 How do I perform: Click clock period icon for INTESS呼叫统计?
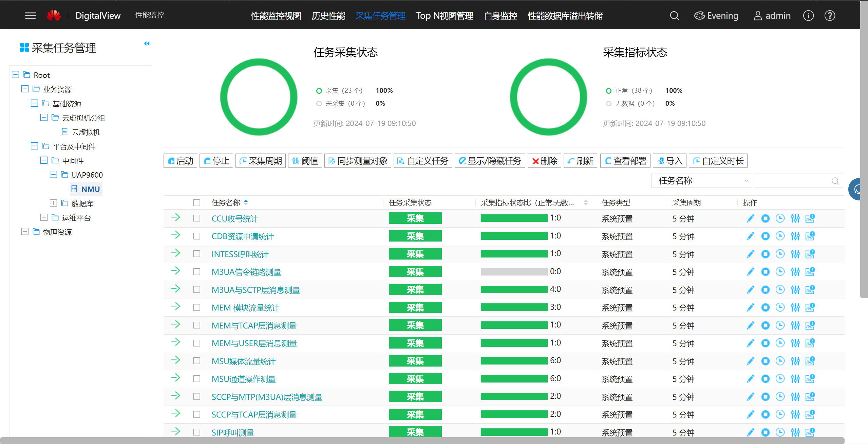pos(780,254)
